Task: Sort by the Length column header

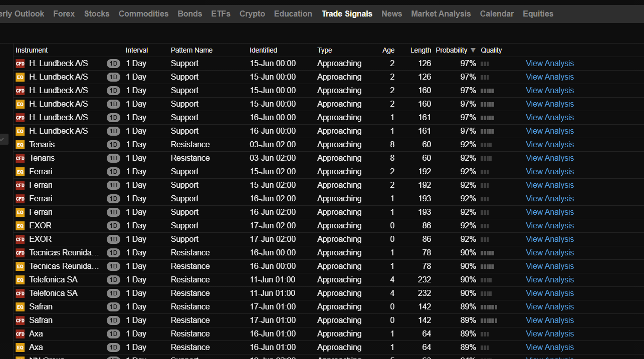Action: coord(420,50)
